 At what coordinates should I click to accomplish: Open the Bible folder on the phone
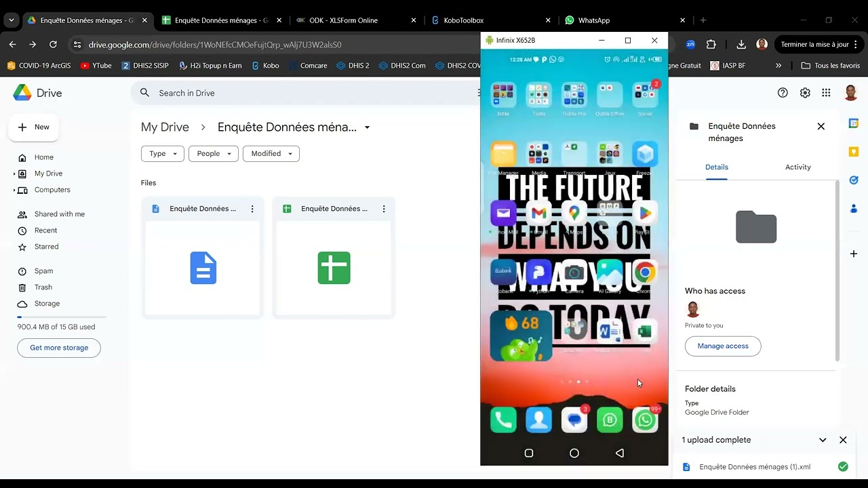(x=503, y=96)
